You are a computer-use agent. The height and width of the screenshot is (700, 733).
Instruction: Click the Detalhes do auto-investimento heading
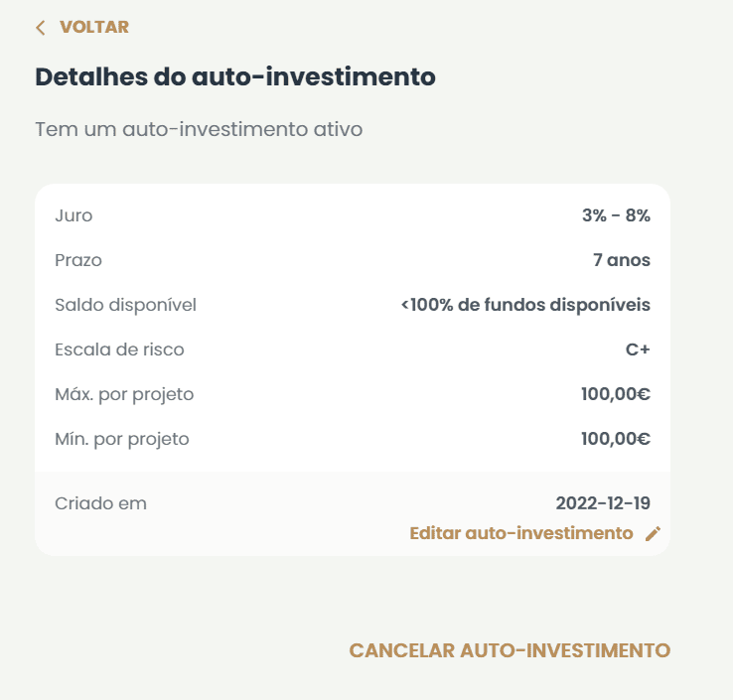[235, 76]
